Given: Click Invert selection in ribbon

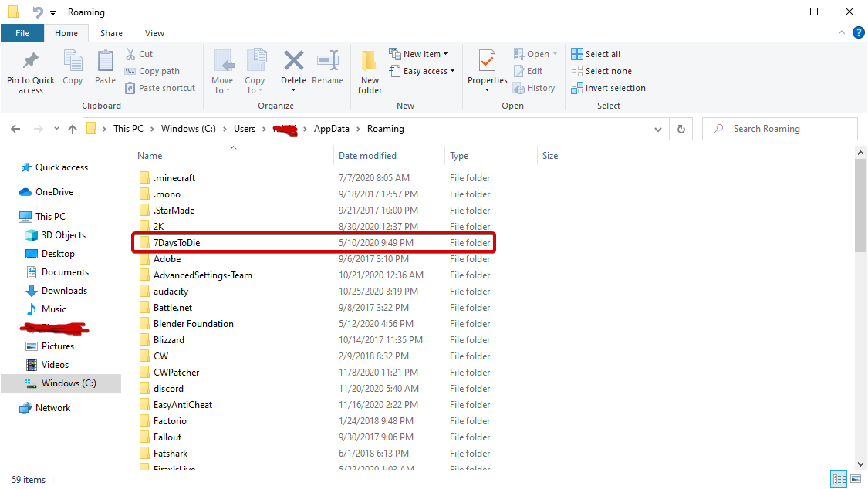Looking at the screenshot, I should [608, 88].
